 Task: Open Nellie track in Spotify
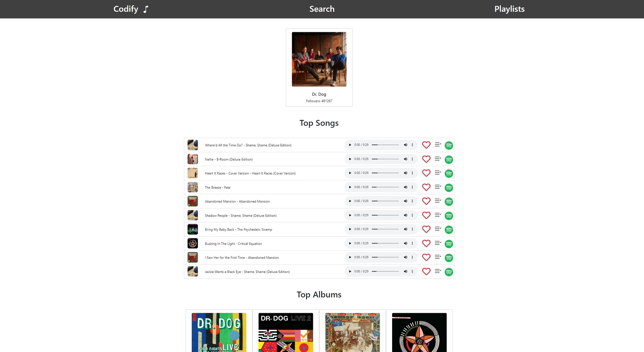tap(449, 160)
